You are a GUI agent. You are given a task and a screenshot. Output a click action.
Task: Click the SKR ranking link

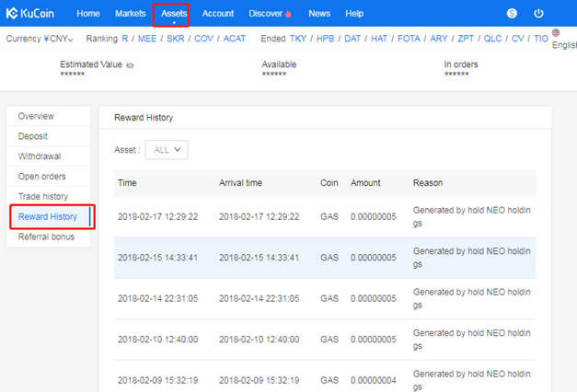(x=176, y=39)
